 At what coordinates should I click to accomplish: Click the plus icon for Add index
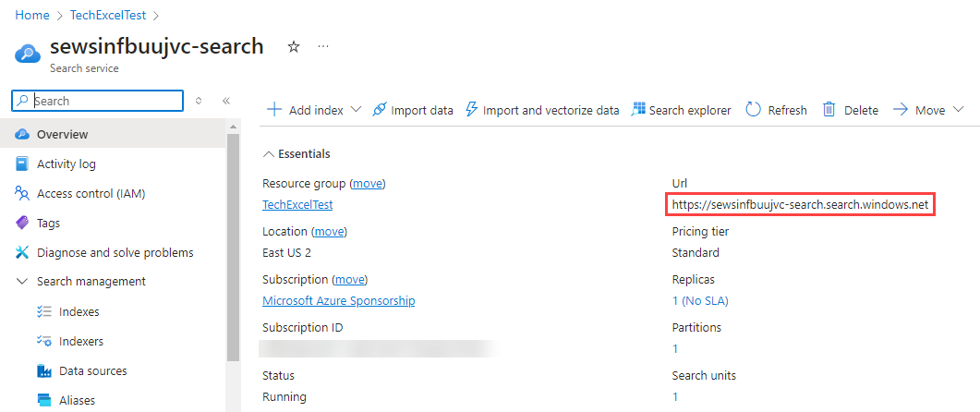(x=273, y=110)
